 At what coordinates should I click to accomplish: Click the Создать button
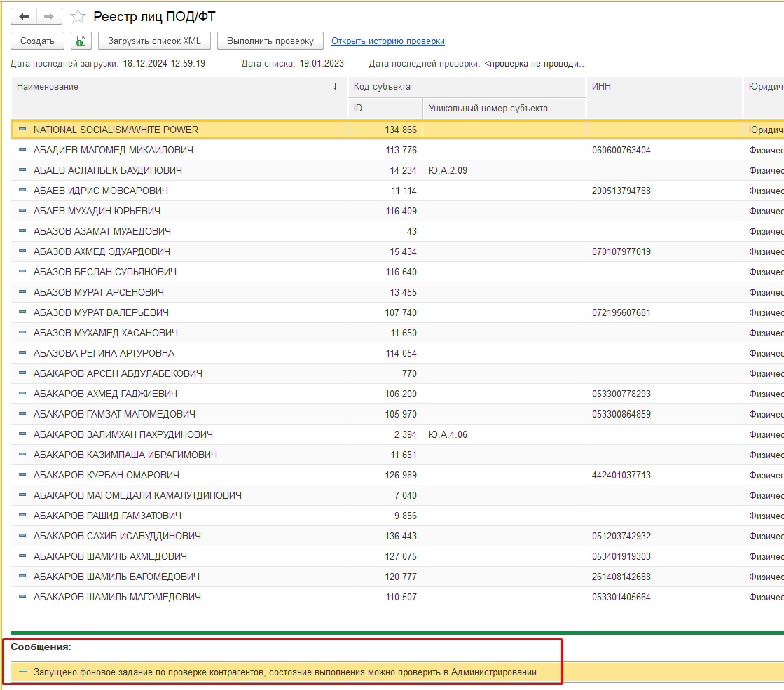pos(38,41)
